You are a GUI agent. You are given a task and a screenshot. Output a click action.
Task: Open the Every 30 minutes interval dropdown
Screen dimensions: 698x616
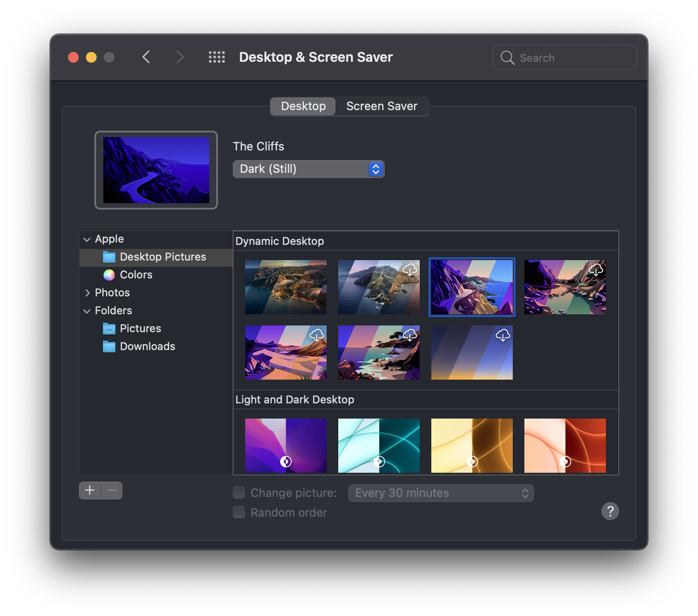441,493
